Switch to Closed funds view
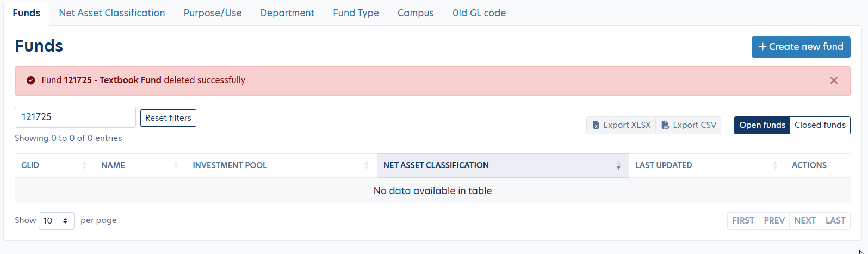Image resolution: width=868 pixels, height=254 pixels. click(x=820, y=125)
